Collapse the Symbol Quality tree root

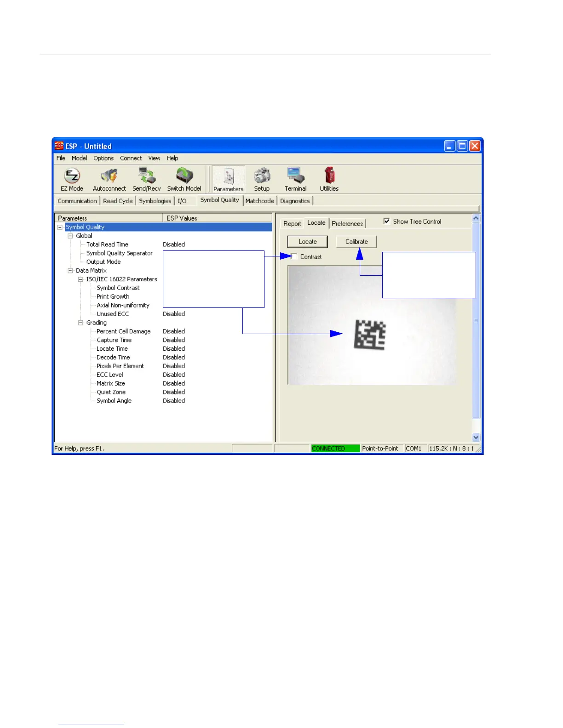(60, 227)
